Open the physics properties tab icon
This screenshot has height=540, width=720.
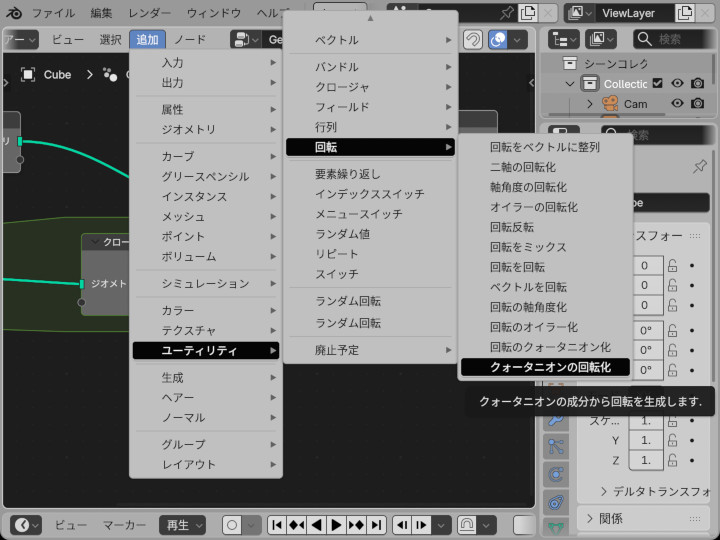(x=555, y=474)
